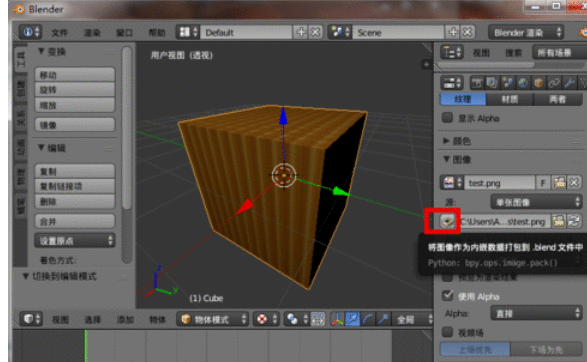Open the 帮助 menu
The height and width of the screenshot is (362, 587).
point(157,33)
